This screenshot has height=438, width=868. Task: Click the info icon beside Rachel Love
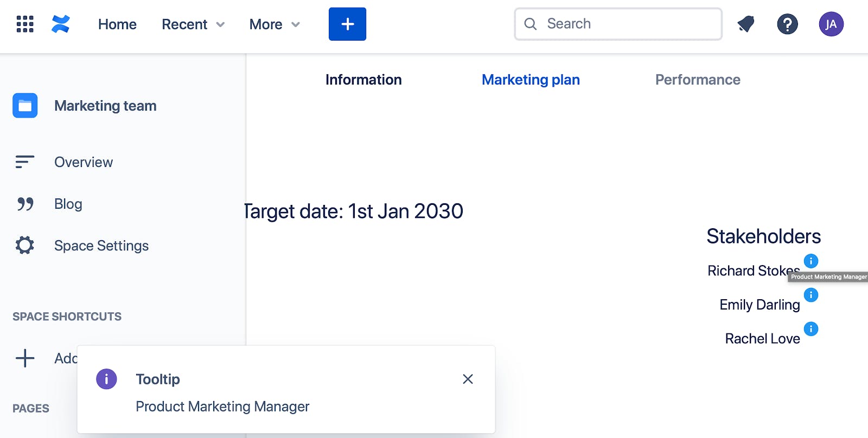[x=811, y=329]
